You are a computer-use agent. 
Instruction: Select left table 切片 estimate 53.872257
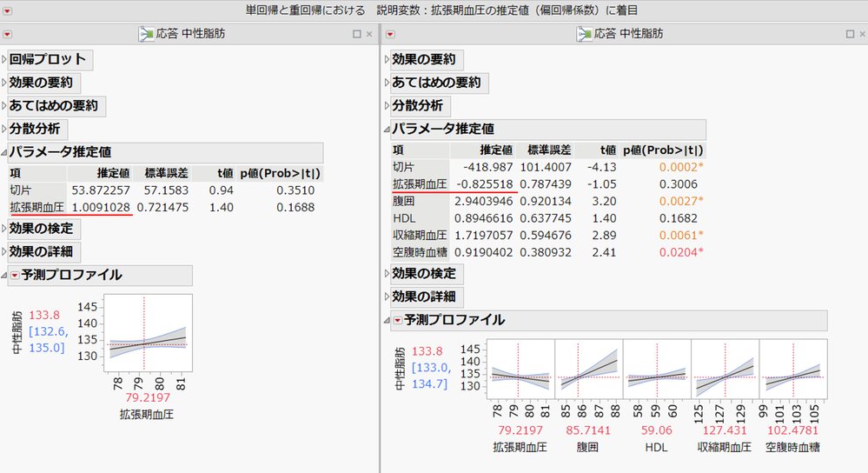click(101, 190)
